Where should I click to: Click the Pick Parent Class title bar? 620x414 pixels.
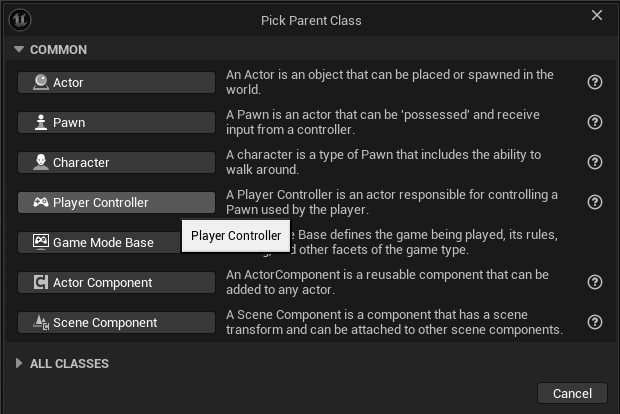click(308, 20)
